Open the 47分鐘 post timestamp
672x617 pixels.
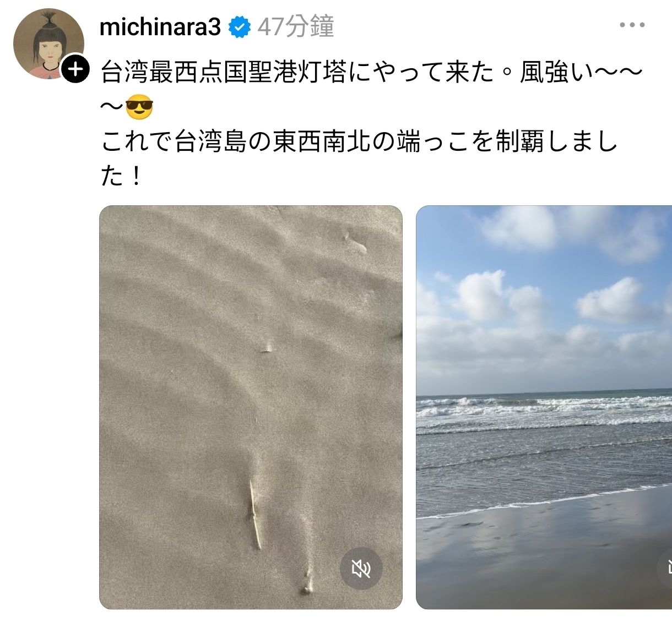[x=296, y=26]
